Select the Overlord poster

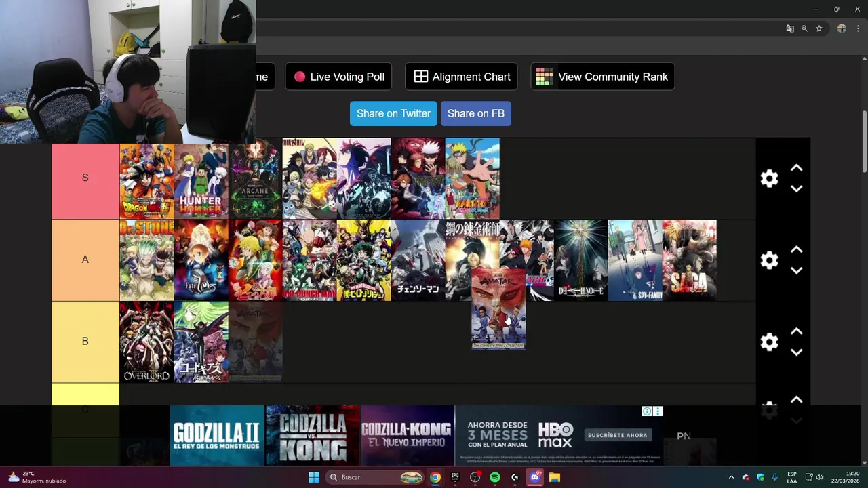pyautogui.click(x=146, y=342)
